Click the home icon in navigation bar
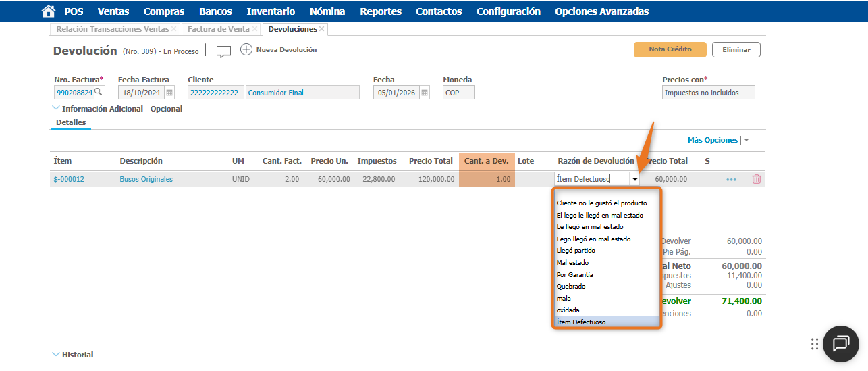This screenshot has width=868, height=371. point(48,11)
